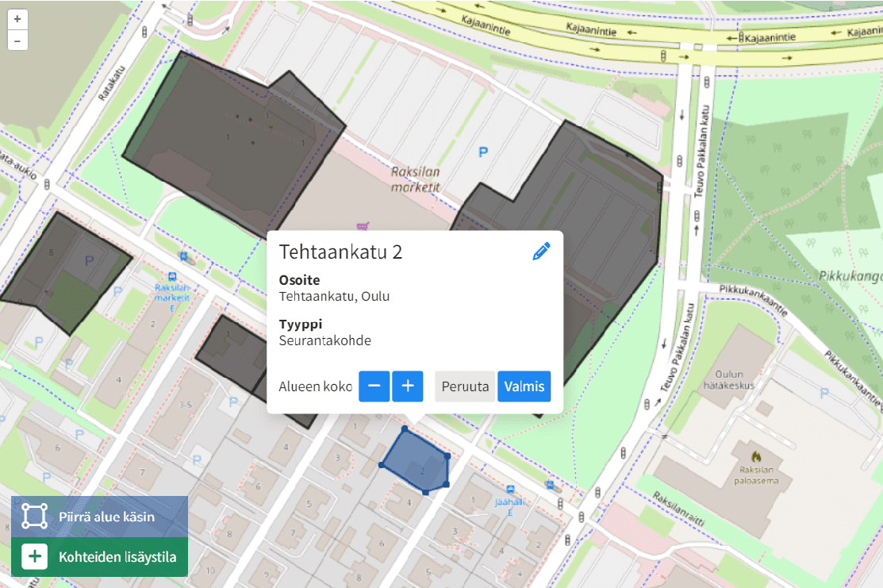Confirm with the Valmis button
The height and width of the screenshot is (588, 883).
[524, 386]
